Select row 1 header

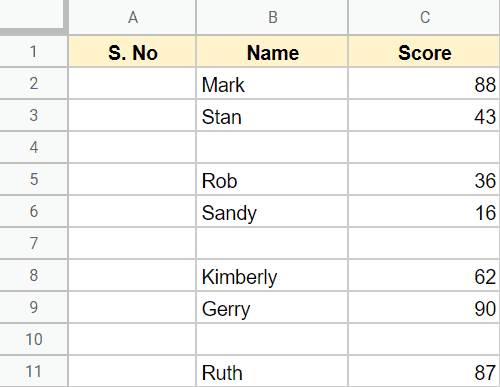(33, 51)
